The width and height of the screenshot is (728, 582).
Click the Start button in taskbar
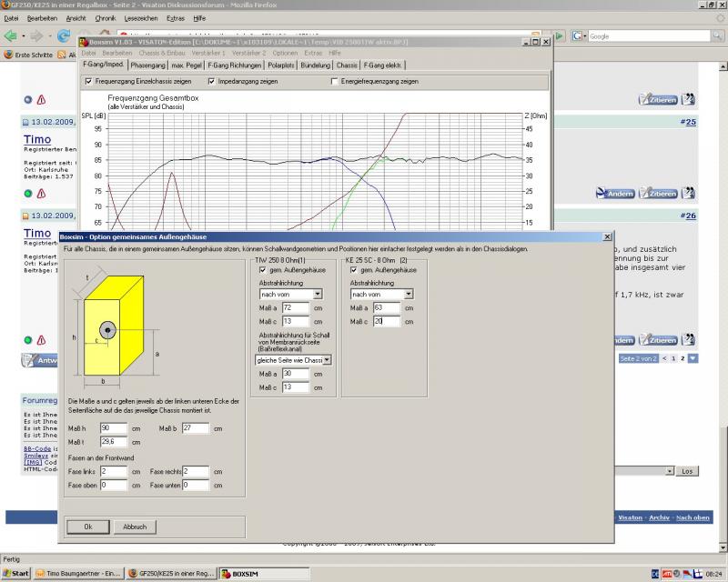(x=16, y=574)
